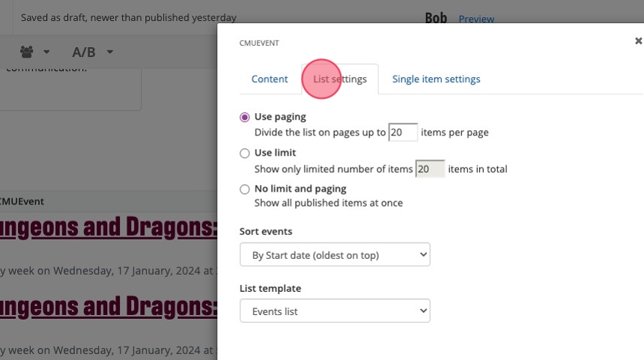Close the CMUEVENT dialog with the X

click(x=638, y=41)
